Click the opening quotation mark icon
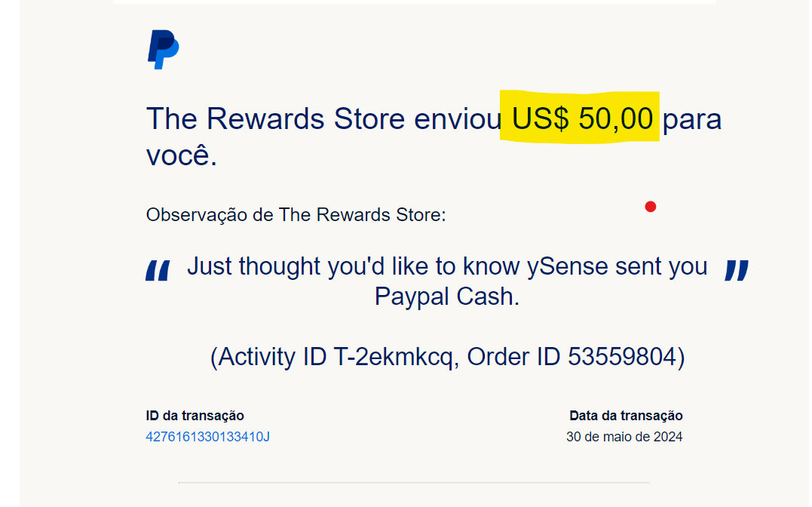812x507 pixels. pos(158,271)
